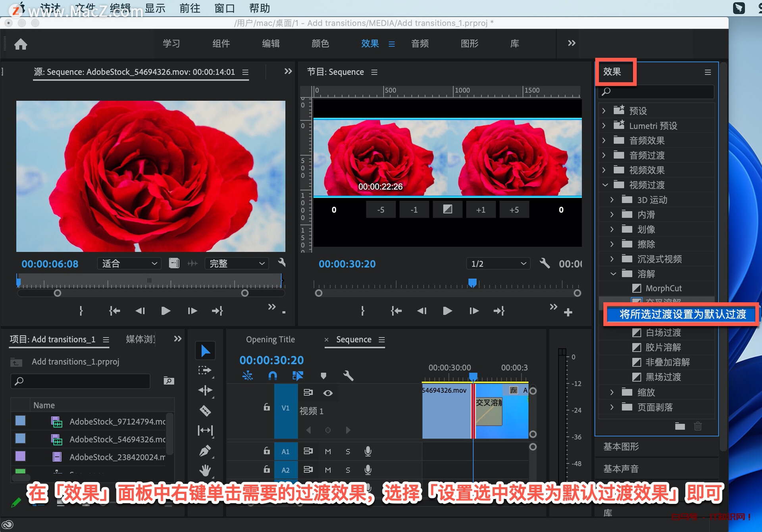
Task: Click the Home icon in workspace bar
Action: tap(21, 44)
